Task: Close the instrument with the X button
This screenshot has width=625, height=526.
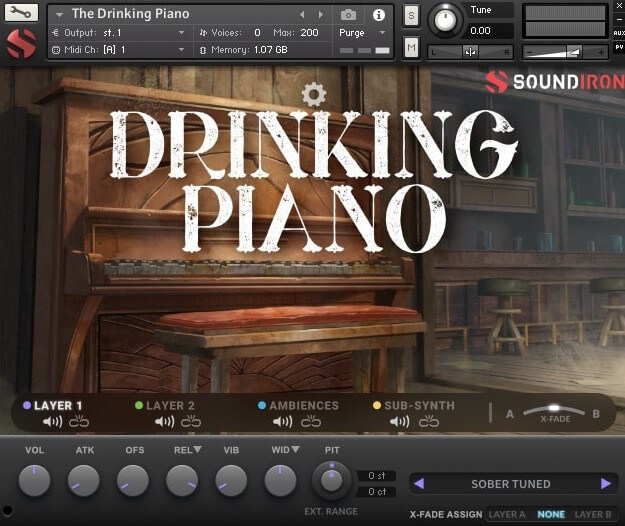Action: [x=619, y=6]
